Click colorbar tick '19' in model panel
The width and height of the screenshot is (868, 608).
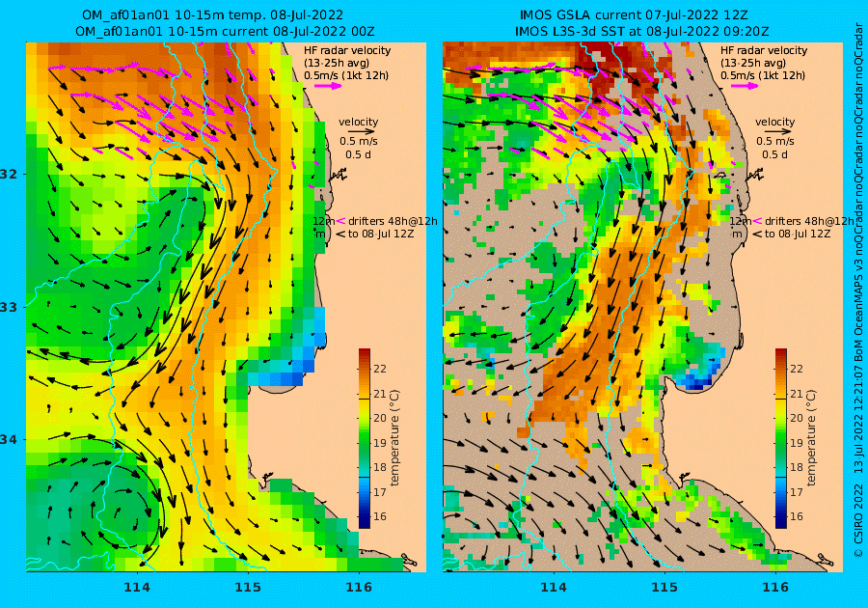(380, 443)
